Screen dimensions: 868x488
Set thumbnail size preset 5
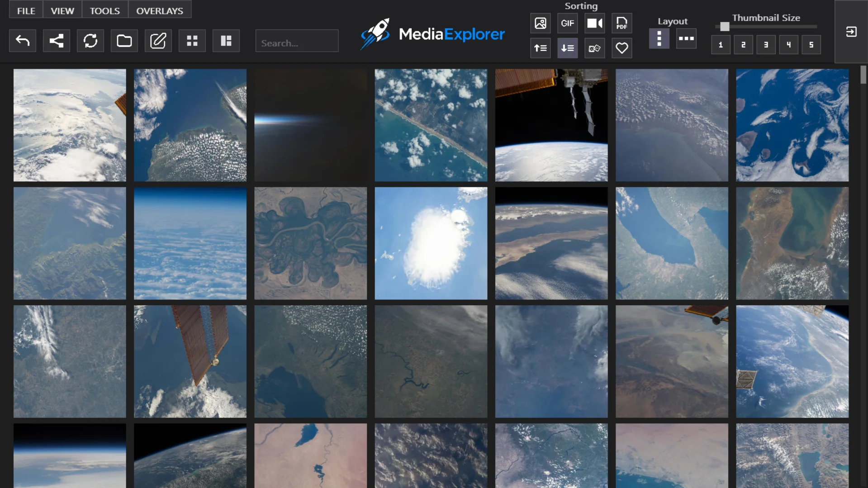click(x=811, y=45)
